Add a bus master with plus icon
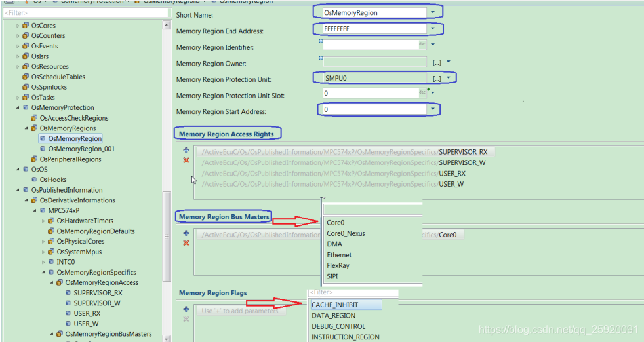Image resolution: width=644 pixels, height=342 pixels. pyautogui.click(x=186, y=233)
